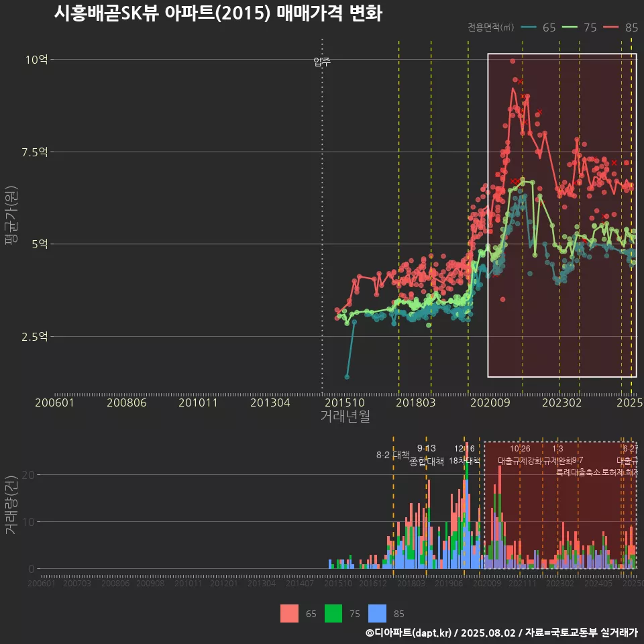Click the 거래년월 x-axis title

(x=345, y=416)
